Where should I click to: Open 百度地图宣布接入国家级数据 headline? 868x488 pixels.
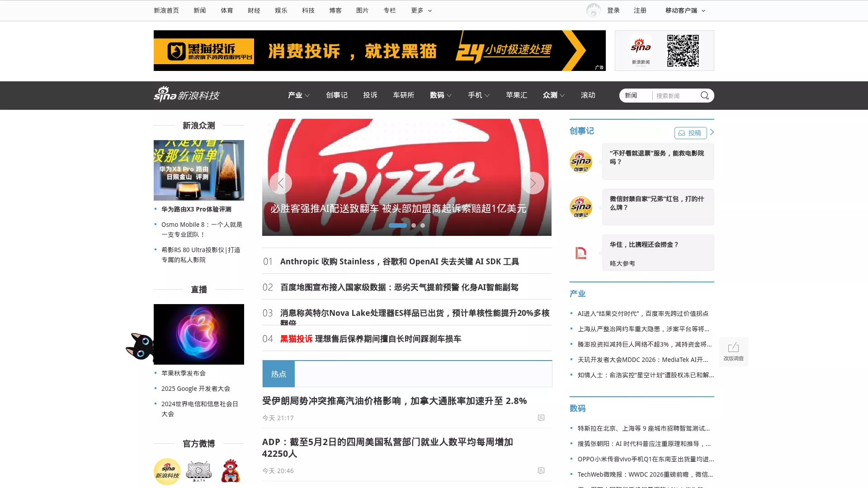point(399,287)
